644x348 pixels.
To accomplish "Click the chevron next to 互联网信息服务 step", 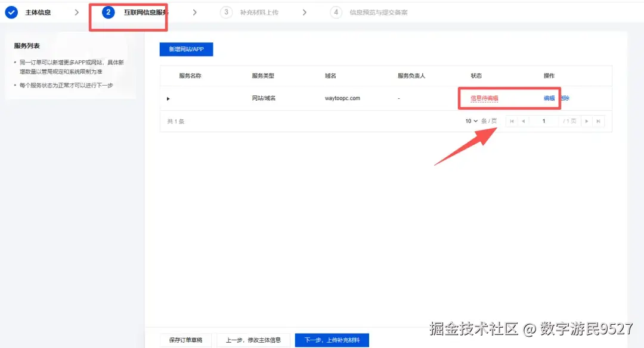I will (195, 11).
